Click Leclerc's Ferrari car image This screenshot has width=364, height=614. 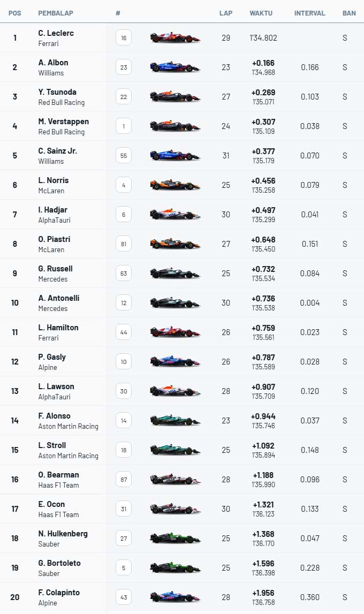pos(175,38)
